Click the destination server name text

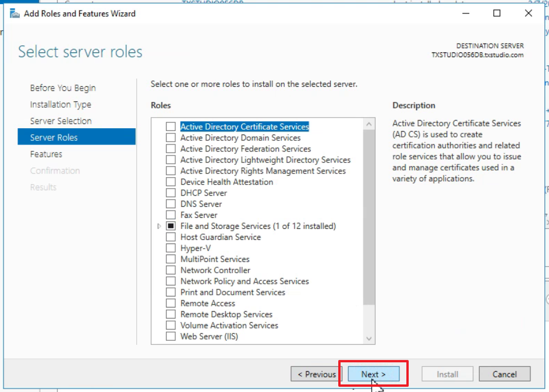pyautogui.click(x=477, y=55)
